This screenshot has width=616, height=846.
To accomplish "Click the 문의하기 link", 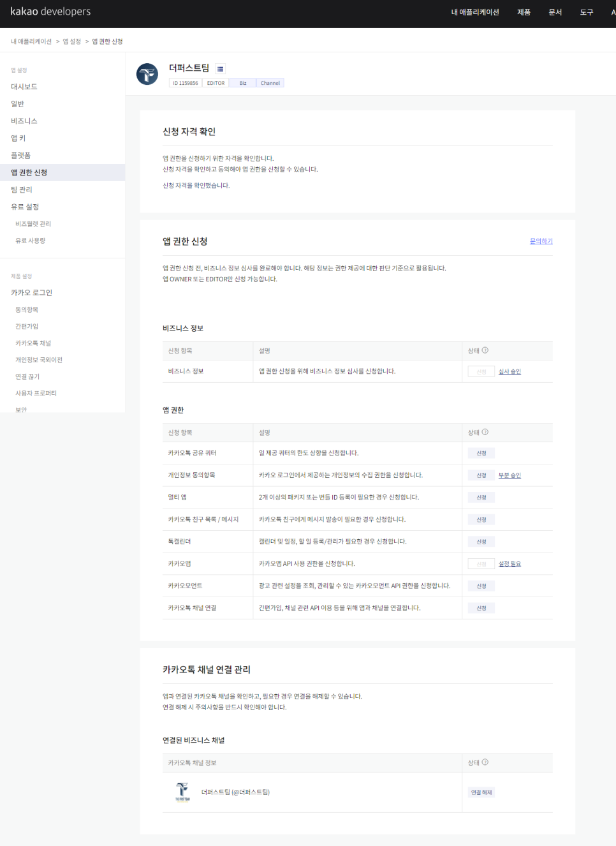I will (541, 241).
